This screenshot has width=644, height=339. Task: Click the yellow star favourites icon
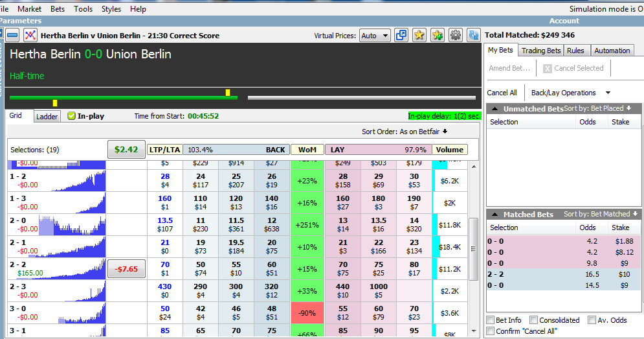419,36
